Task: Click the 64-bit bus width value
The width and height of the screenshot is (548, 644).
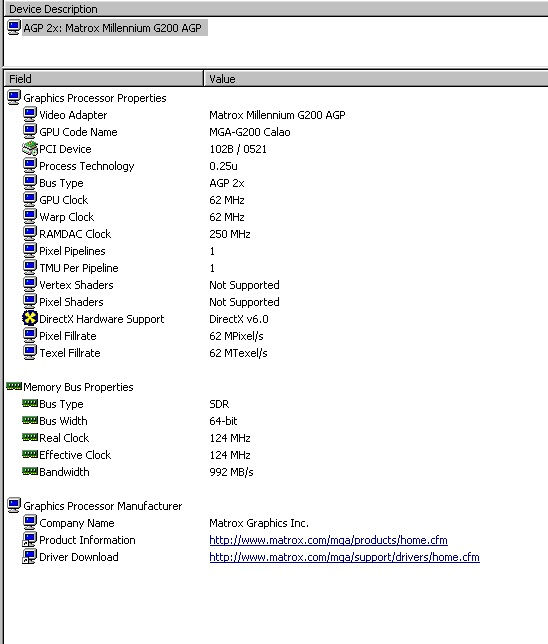Action: [223, 421]
